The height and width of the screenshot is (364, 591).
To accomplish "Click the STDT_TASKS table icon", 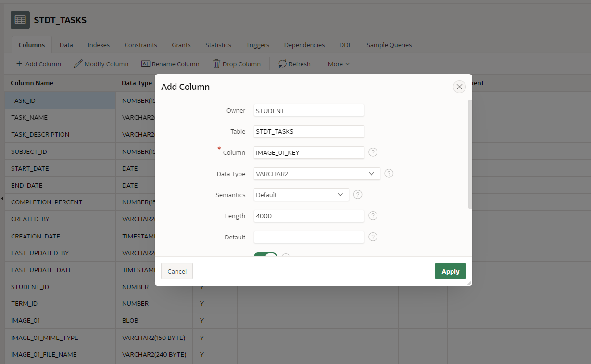I will (20, 20).
